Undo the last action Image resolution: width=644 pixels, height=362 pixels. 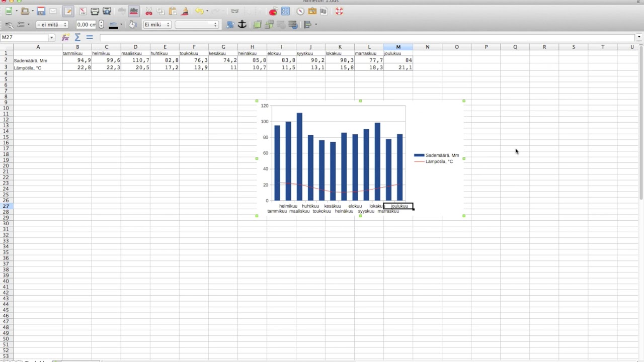click(200, 11)
